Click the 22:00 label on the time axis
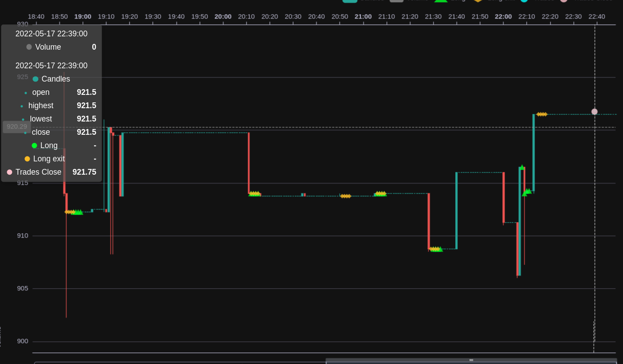The height and width of the screenshot is (364, 623). [503, 16]
